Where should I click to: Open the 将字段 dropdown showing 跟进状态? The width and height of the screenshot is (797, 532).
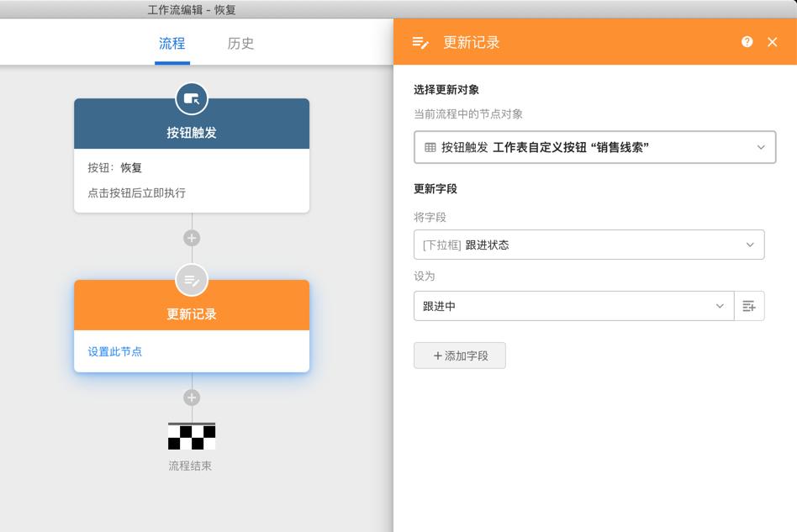click(589, 245)
